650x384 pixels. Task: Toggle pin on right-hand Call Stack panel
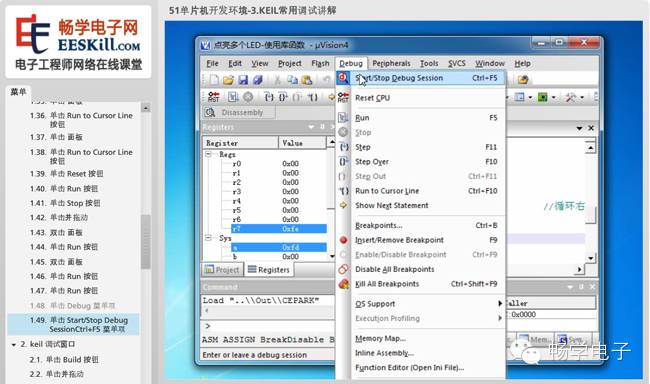point(581,287)
